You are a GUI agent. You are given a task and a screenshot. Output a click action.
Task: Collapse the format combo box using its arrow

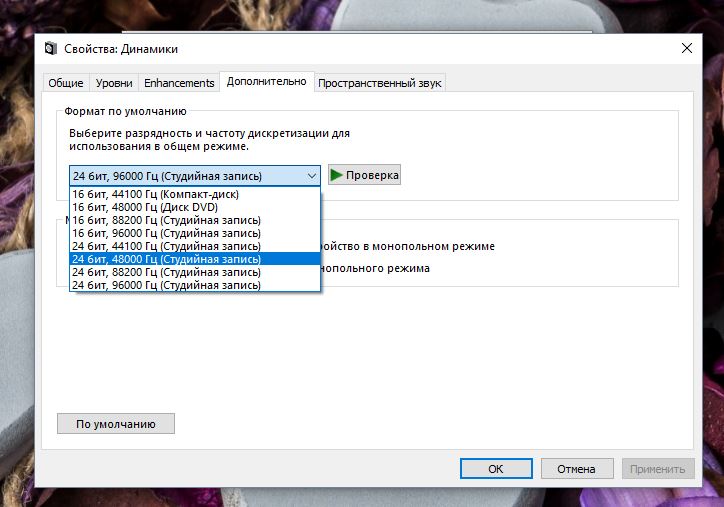point(311,176)
